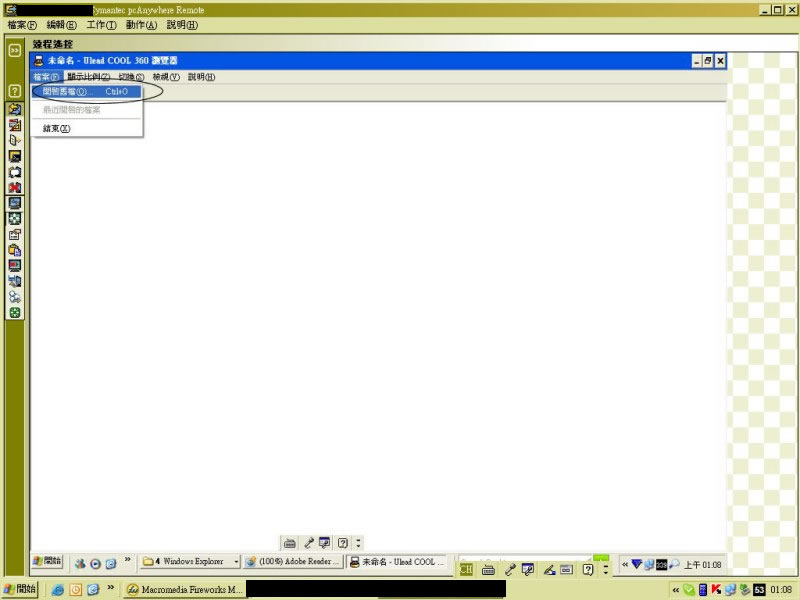Click the chat bubbles icon in sidebar

click(x=15, y=297)
